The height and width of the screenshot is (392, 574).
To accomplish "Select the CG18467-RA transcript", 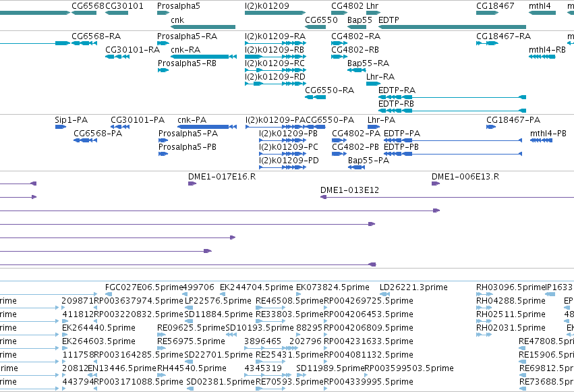I will click(487, 43).
